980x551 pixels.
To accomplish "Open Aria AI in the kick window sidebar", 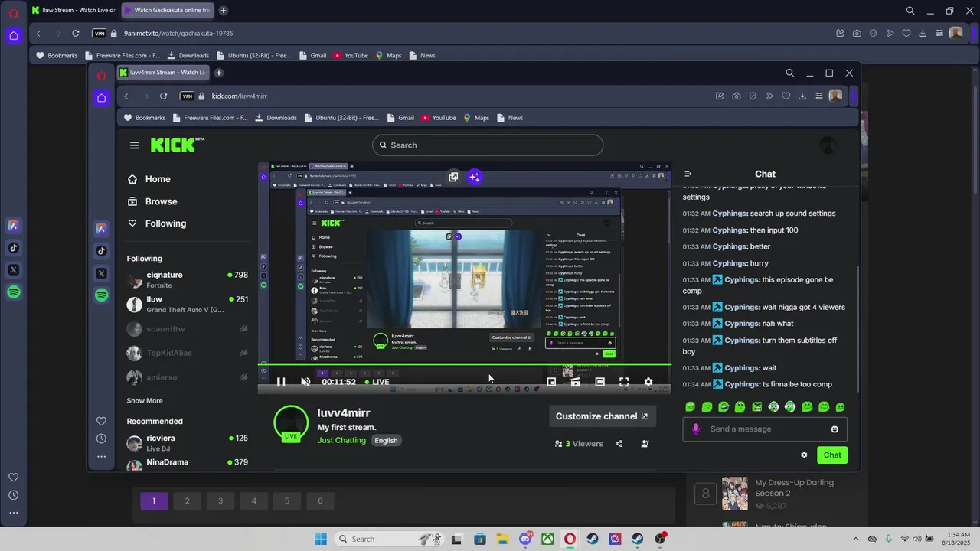I will coord(102,229).
